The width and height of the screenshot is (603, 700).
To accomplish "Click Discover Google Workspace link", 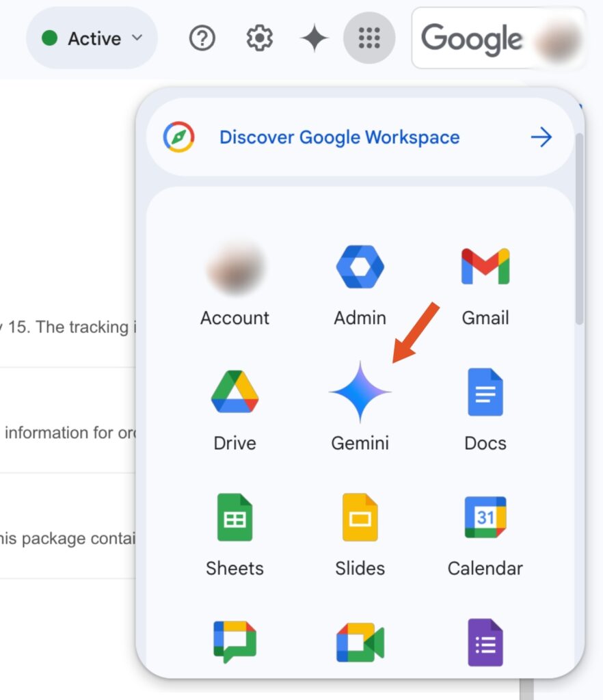I will (x=339, y=137).
